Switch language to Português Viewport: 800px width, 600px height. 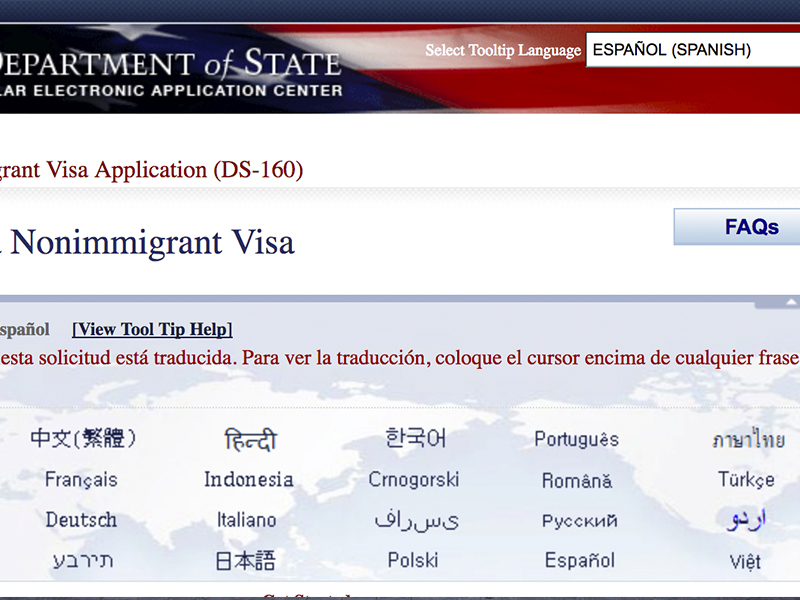(x=576, y=439)
